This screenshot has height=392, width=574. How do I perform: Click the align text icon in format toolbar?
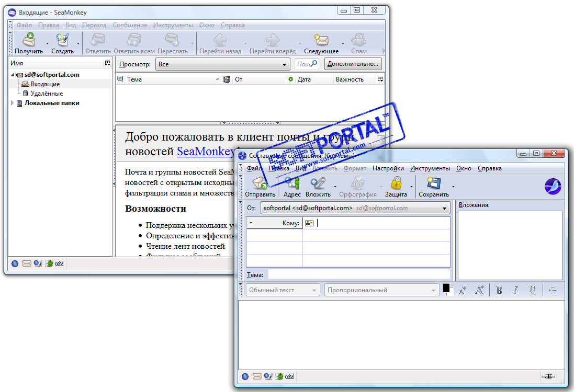[553, 290]
